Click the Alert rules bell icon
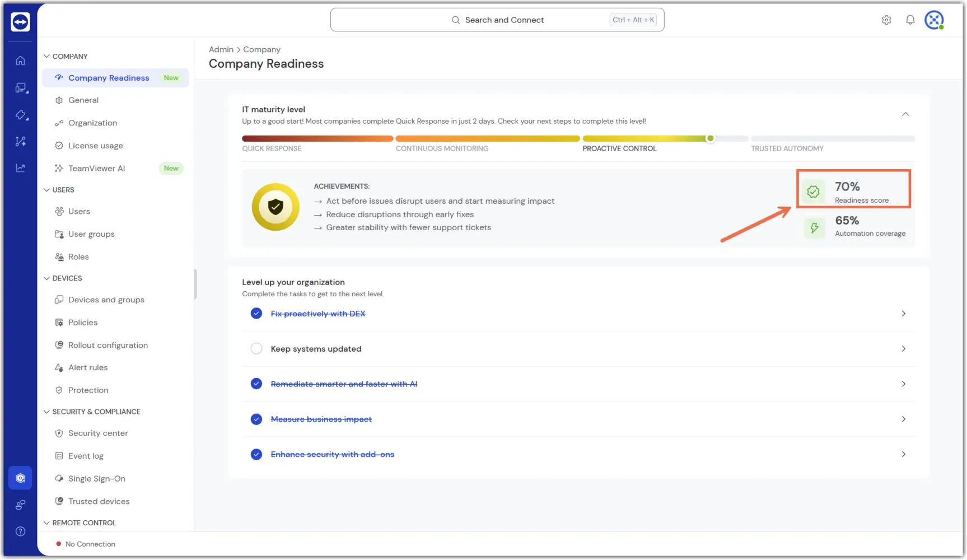 click(x=59, y=368)
